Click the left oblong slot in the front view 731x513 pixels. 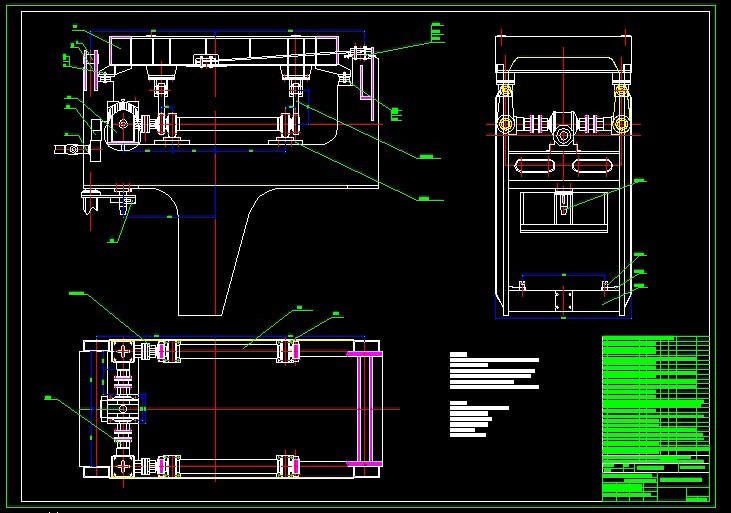(535, 166)
